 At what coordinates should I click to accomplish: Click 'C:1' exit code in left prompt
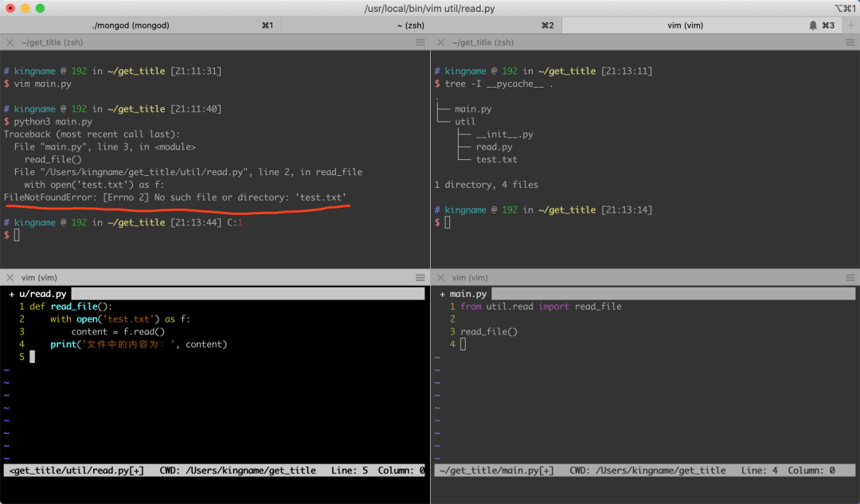pos(235,223)
